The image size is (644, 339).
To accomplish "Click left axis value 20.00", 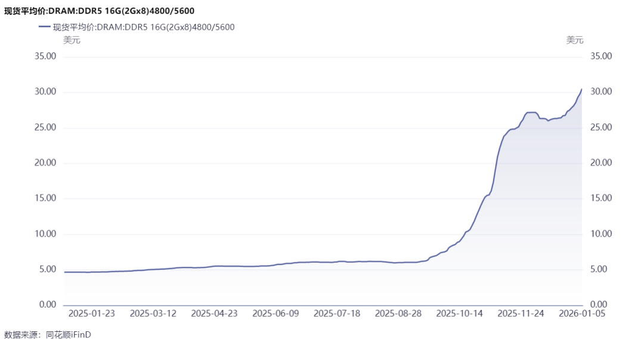I will pos(45,163).
